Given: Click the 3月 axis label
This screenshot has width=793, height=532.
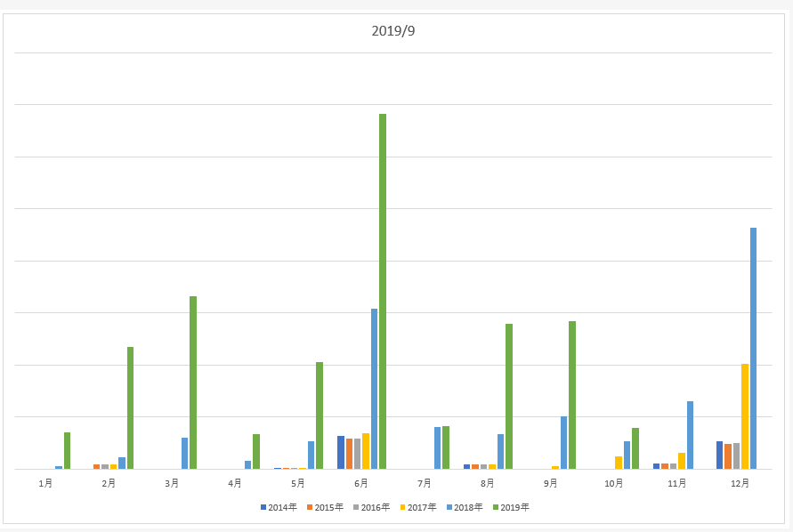Looking at the screenshot, I should pyautogui.click(x=172, y=483).
